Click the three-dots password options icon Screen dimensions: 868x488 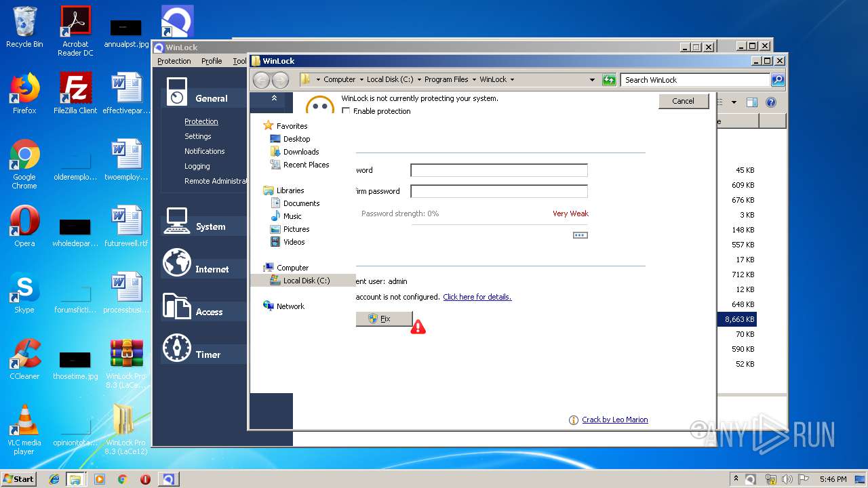click(x=580, y=235)
